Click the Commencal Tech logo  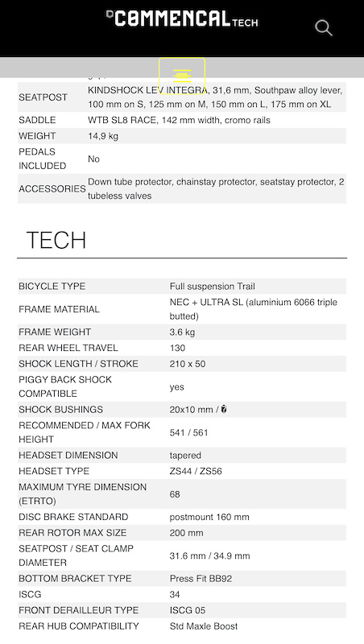point(182,19)
